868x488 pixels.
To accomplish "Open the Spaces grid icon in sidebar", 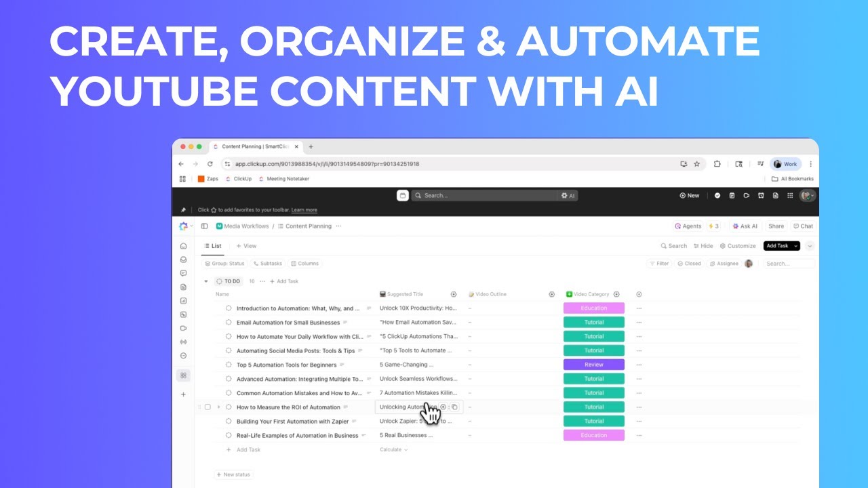I will (183, 375).
